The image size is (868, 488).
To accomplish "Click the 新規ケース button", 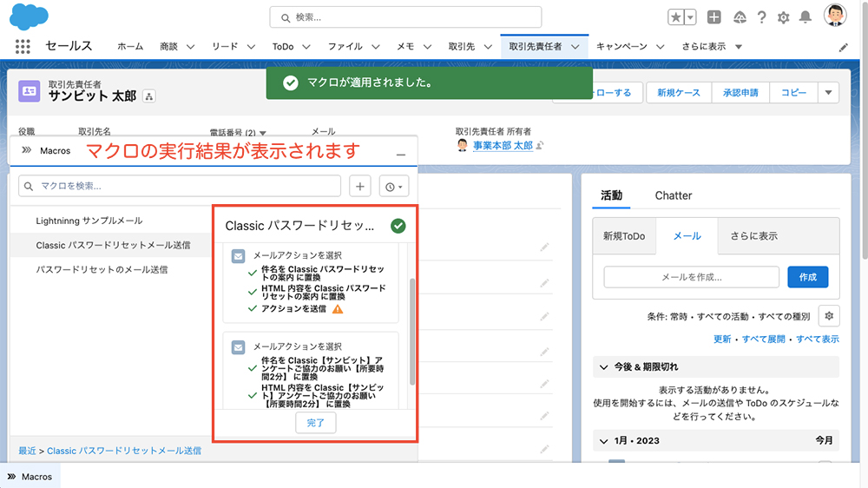I will click(x=679, y=93).
